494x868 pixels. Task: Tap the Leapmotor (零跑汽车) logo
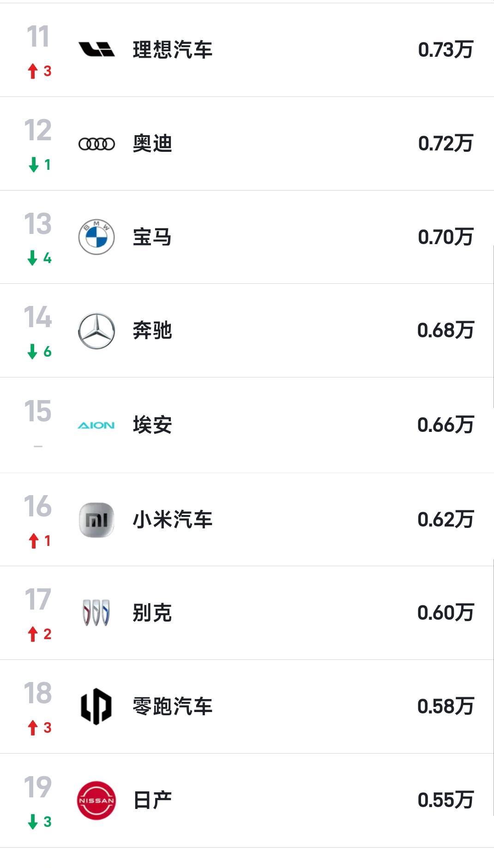click(96, 706)
